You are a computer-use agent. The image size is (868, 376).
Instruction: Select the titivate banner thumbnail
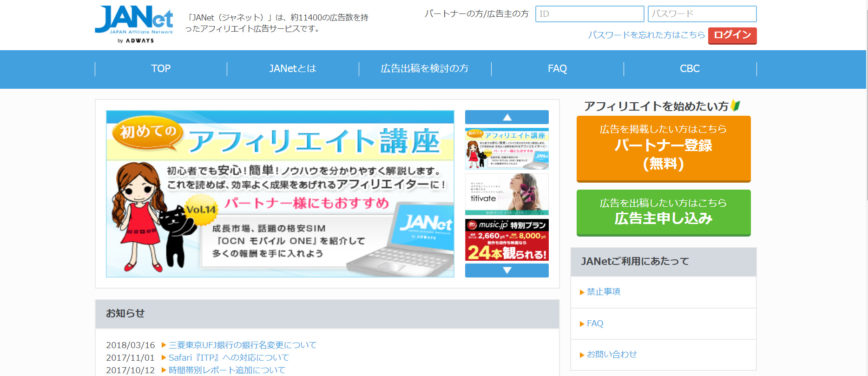[507, 194]
